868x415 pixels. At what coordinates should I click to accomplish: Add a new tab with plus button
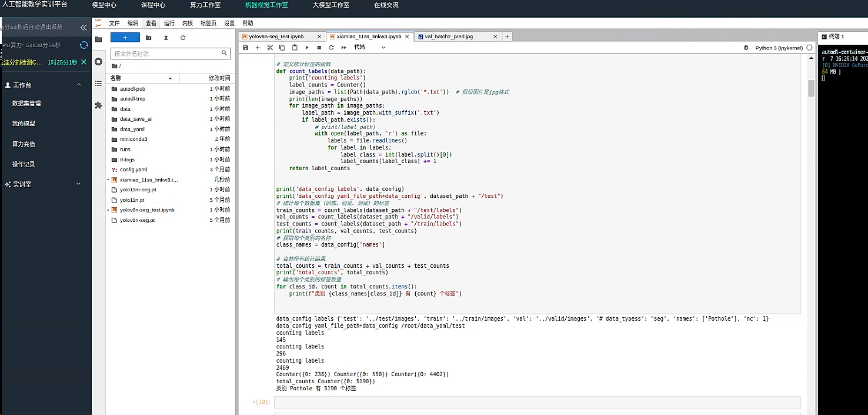507,36
